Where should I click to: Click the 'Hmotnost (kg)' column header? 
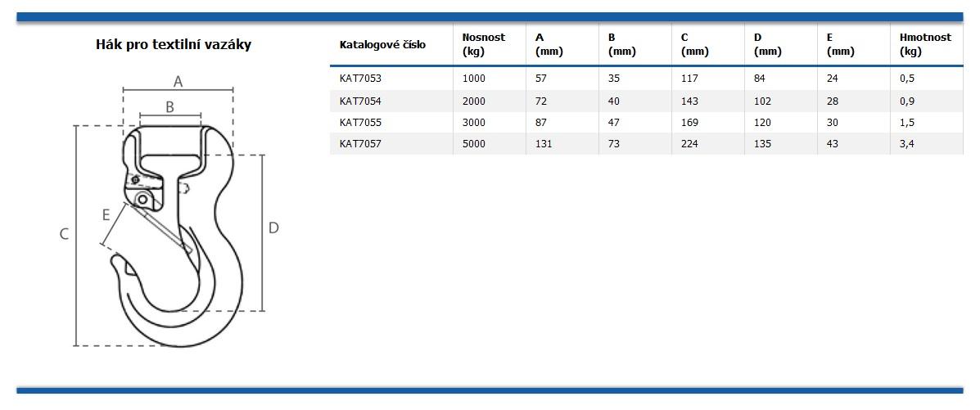click(924, 44)
